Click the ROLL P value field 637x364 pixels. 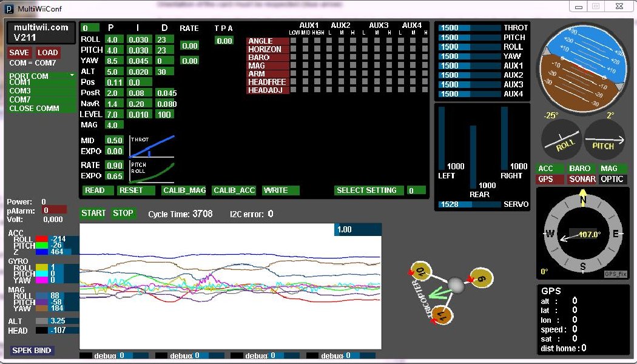pos(113,39)
